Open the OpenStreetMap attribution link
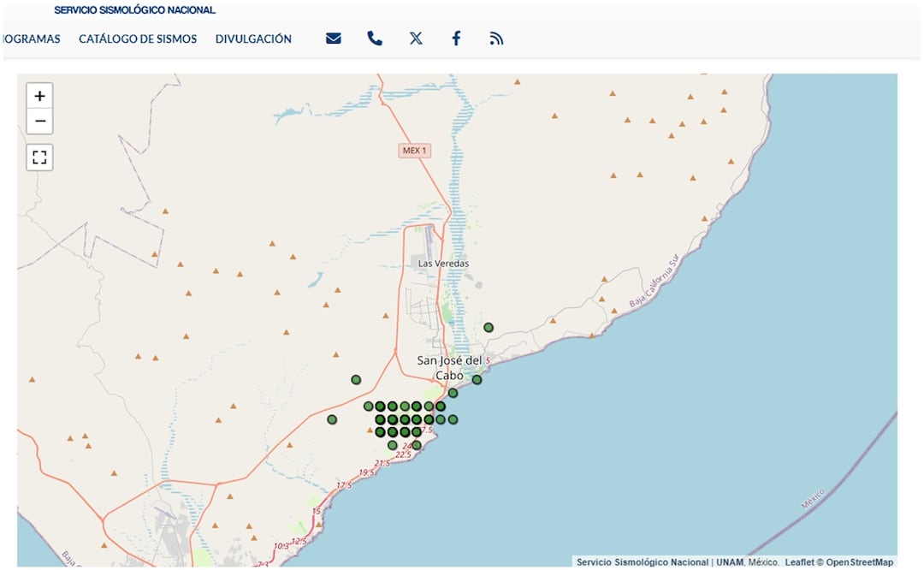The width and height of the screenshot is (924, 570). tap(859, 562)
